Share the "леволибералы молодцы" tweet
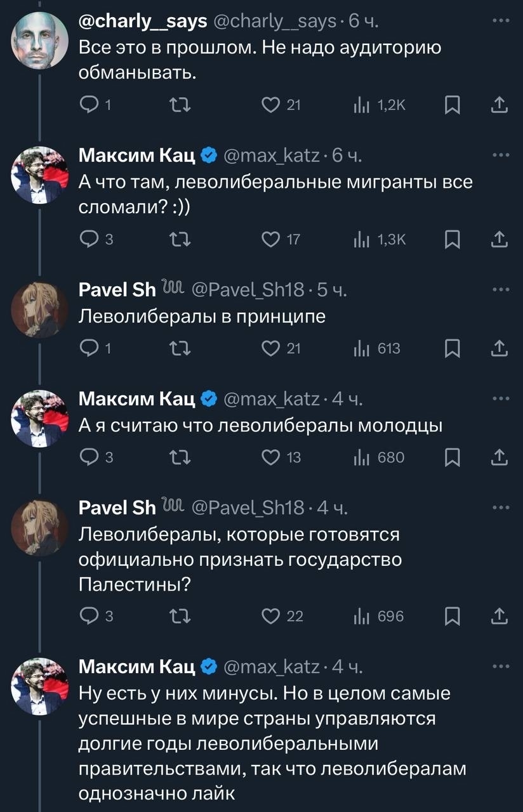523x812 pixels. 500,457
